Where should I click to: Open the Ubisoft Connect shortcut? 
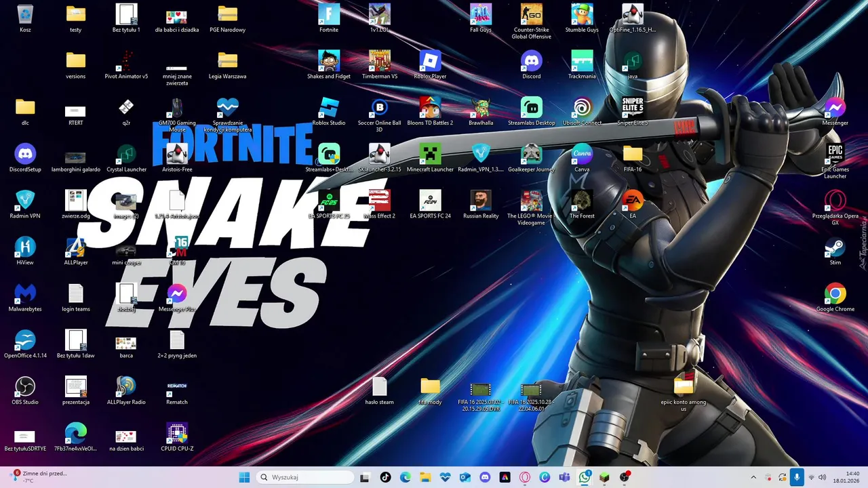582,112
